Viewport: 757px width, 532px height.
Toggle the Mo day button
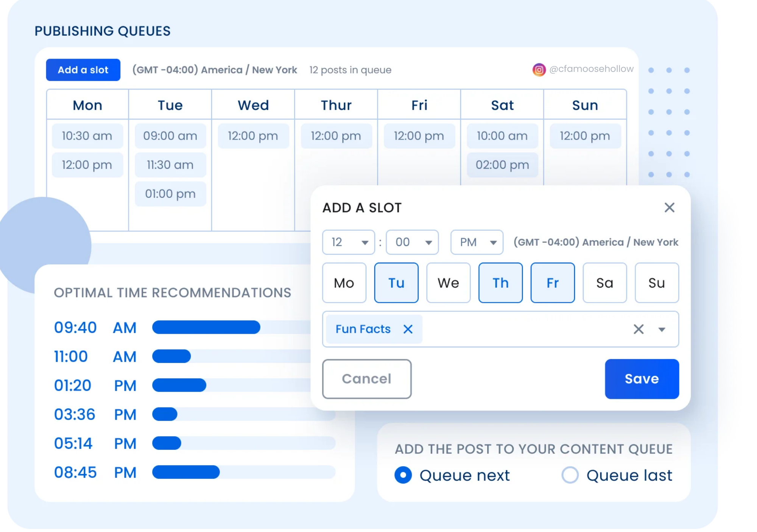[344, 283]
